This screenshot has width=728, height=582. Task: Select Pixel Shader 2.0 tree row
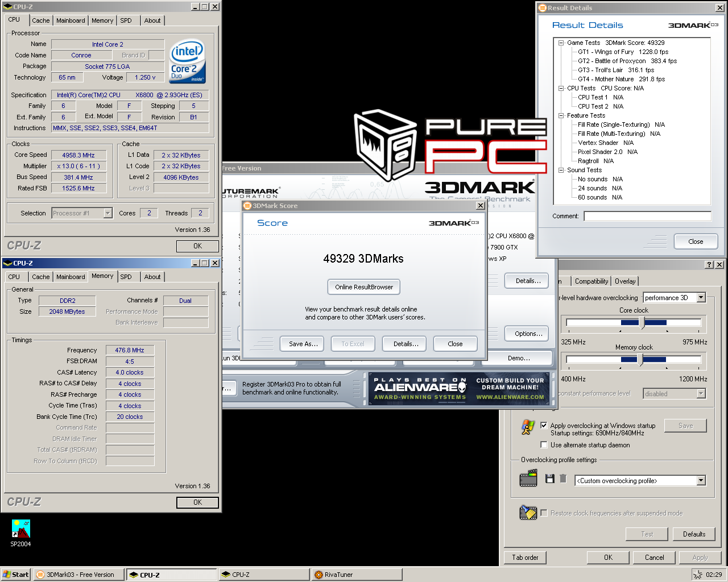(x=607, y=152)
